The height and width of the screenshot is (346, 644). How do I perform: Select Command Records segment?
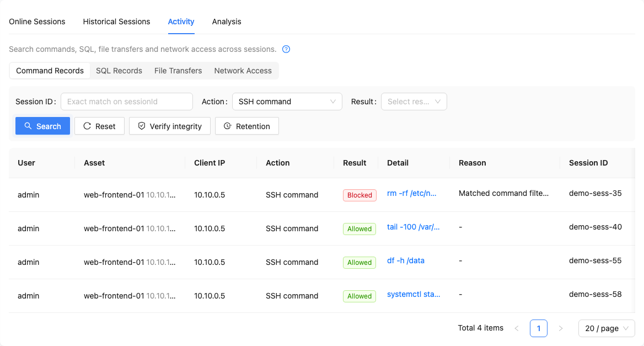(50, 71)
